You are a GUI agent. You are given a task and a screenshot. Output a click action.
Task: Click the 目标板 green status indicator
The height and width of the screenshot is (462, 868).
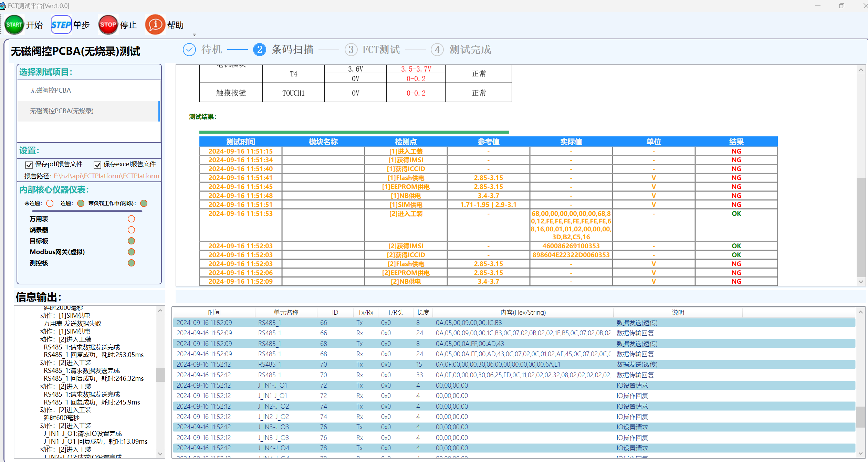131,241
